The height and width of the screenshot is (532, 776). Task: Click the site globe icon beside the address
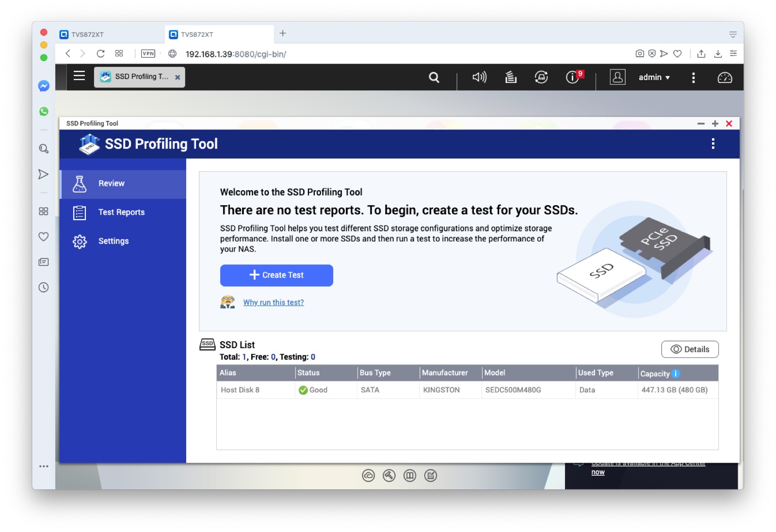pos(172,54)
